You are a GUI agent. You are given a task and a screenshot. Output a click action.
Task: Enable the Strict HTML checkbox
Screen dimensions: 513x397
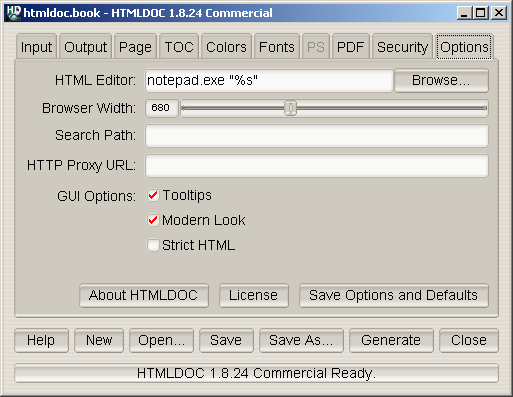click(x=153, y=245)
